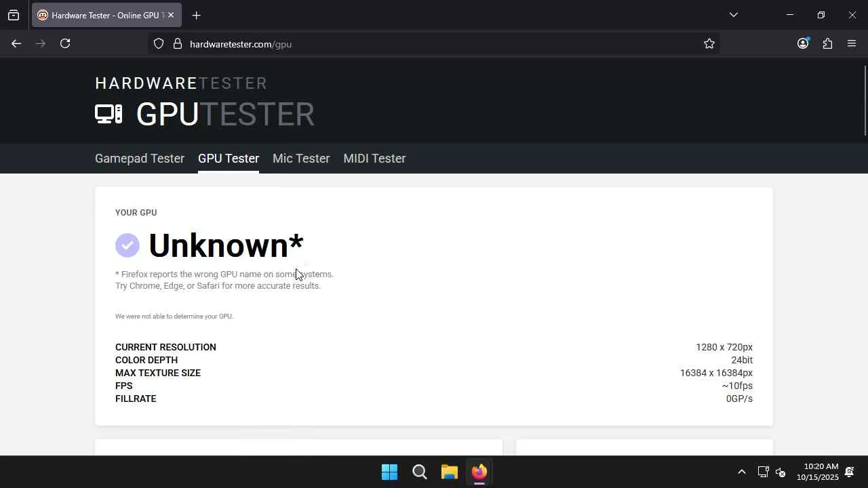Open tracking protection shield info
868x488 pixels.
tap(159, 43)
